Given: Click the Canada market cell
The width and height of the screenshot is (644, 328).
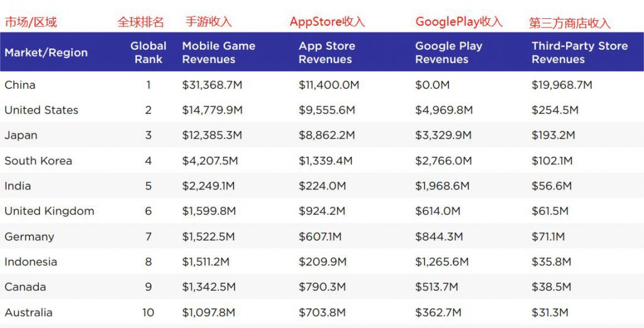Looking at the screenshot, I should (x=25, y=287).
